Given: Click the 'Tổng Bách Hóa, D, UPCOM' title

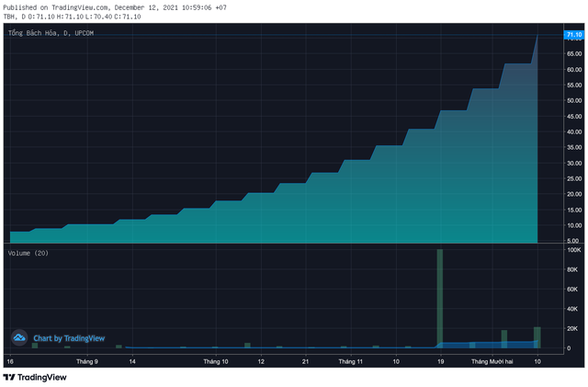Looking at the screenshot, I should [x=51, y=33].
